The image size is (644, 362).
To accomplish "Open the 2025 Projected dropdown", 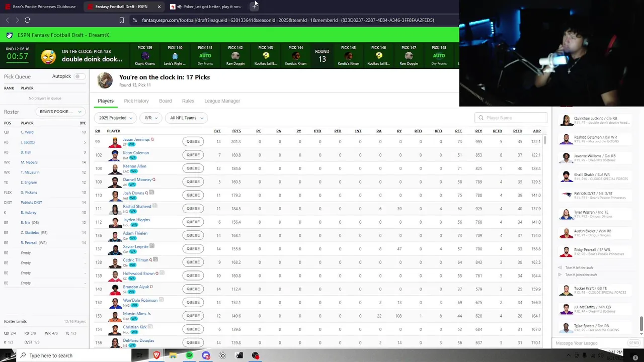I will pyautogui.click(x=115, y=118).
